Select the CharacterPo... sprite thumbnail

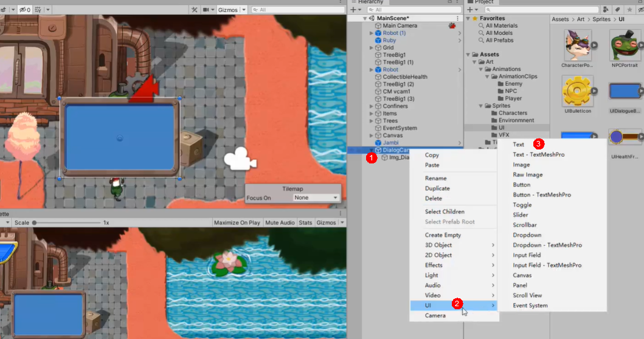click(x=577, y=45)
